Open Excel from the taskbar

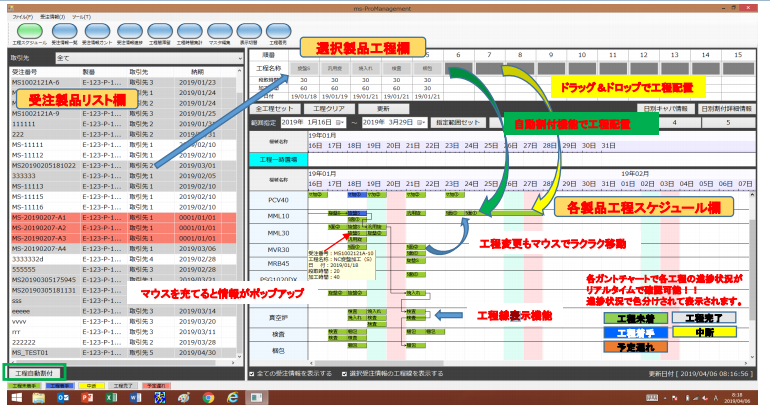pos(111,397)
